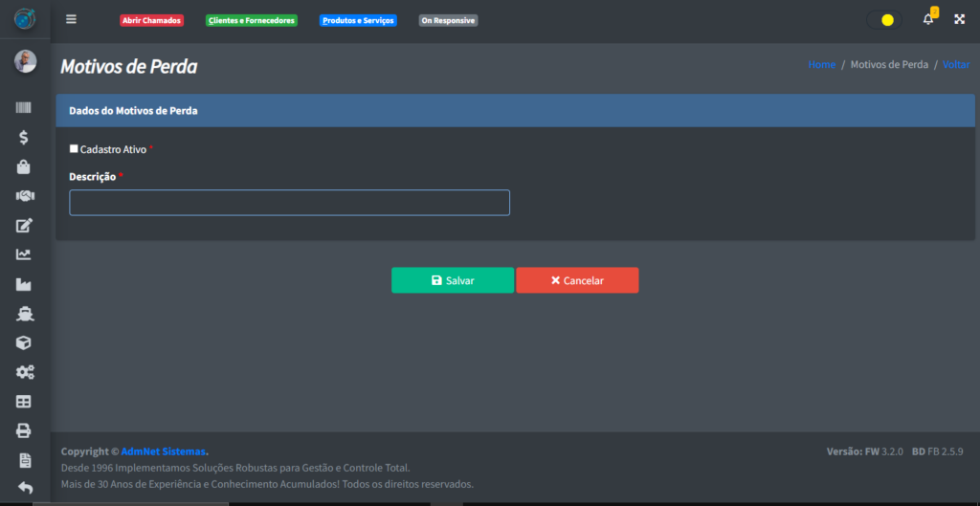Image resolution: width=980 pixels, height=506 pixels.
Task: Click the Salvar button
Action: tap(452, 280)
